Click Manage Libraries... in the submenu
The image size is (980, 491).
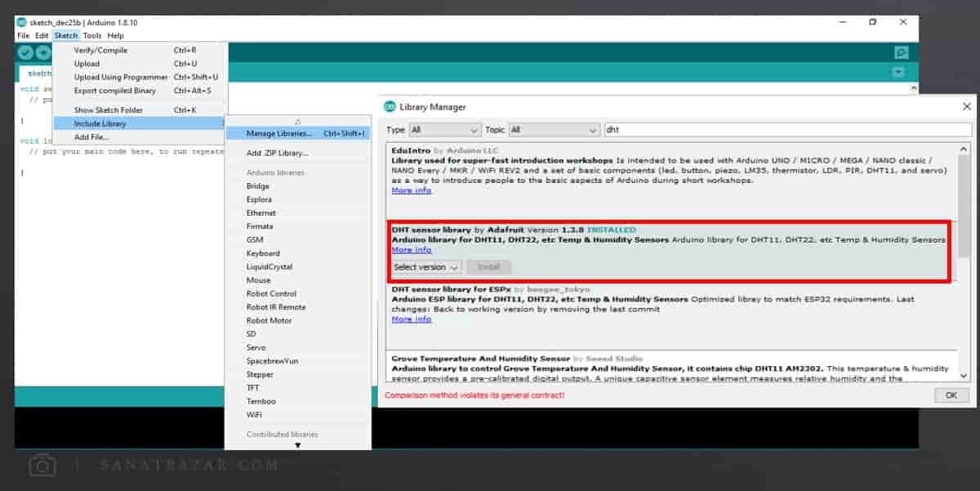tap(298, 133)
